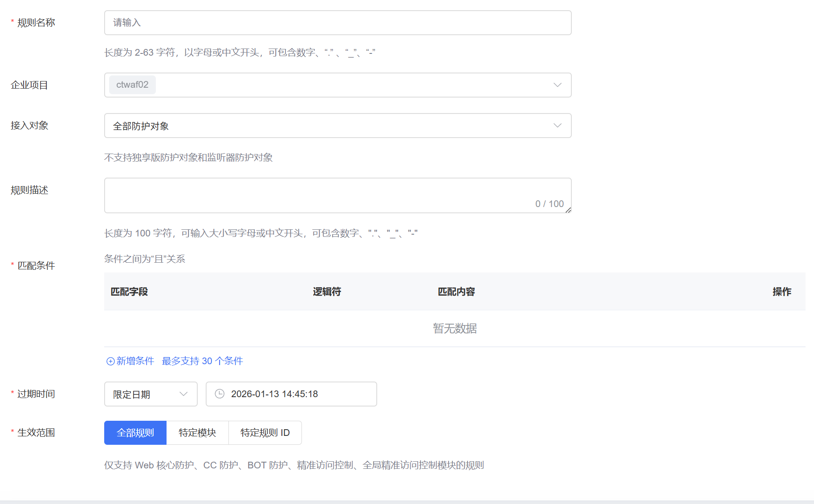Choose the 特定规则 ID scope option
Image resolution: width=814 pixels, height=504 pixels.
(x=265, y=433)
